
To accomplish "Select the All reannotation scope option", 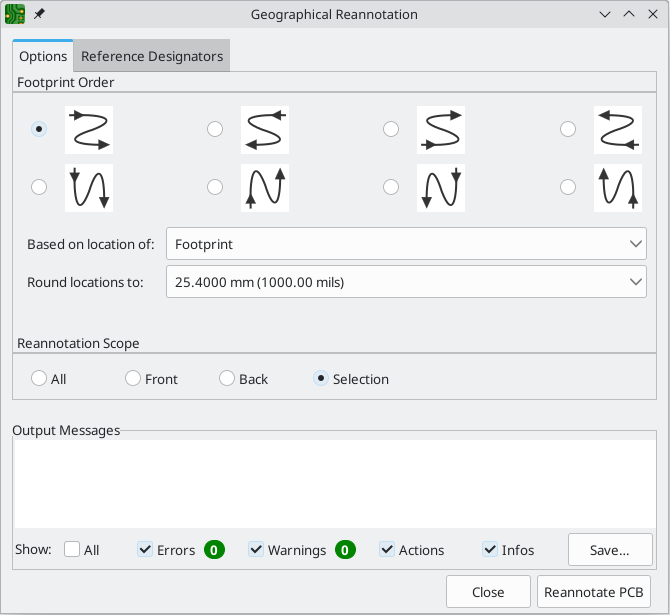I will [x=39, y=379].
